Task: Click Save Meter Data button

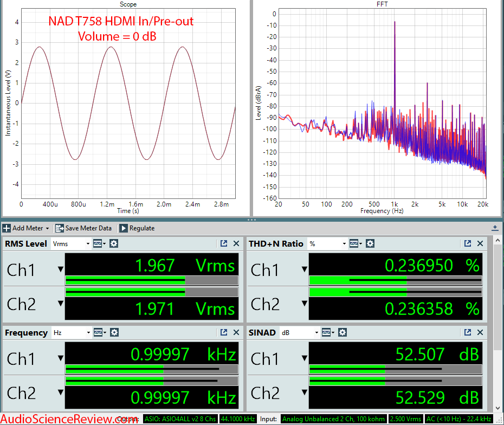Action: coord(83,228)
